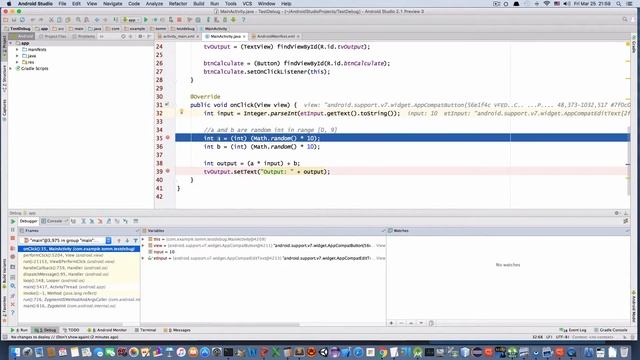Open the Terminal tool window
640x360 pixels.
point(146,330)
